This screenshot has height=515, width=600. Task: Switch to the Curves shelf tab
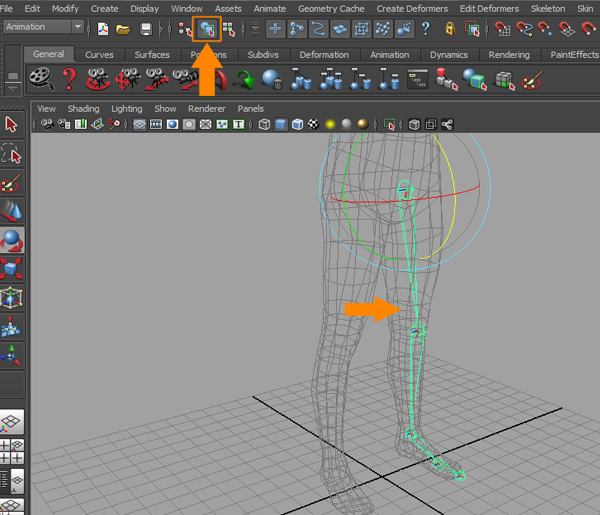coord(99,55)
